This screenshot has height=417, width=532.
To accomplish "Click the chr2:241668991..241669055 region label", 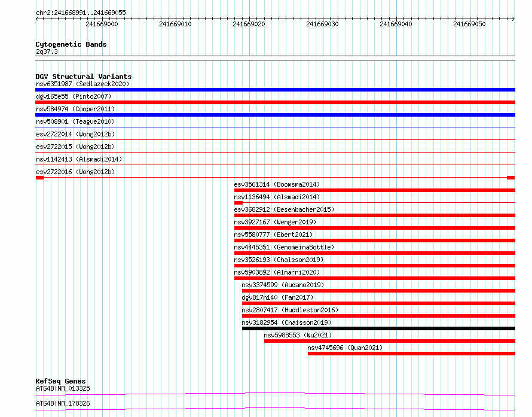I will click(x=81, y=13).
